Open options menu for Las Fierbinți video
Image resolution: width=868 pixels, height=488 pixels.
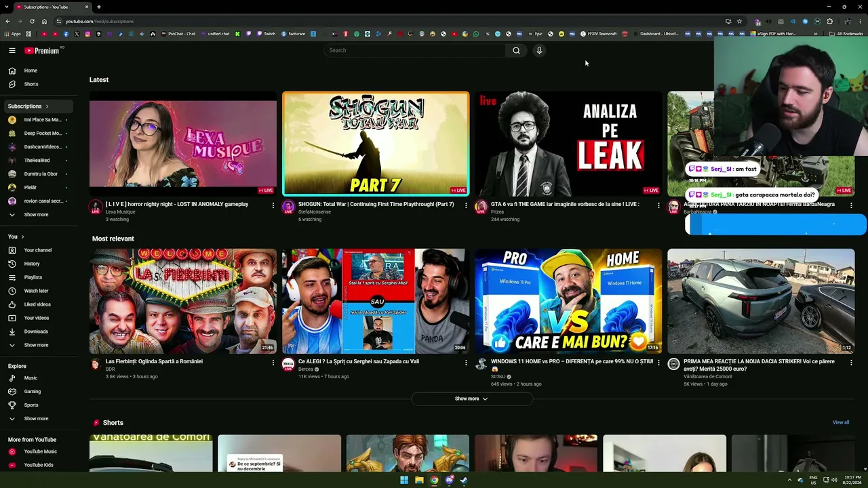pyautogui.click(x=273, y=363)
